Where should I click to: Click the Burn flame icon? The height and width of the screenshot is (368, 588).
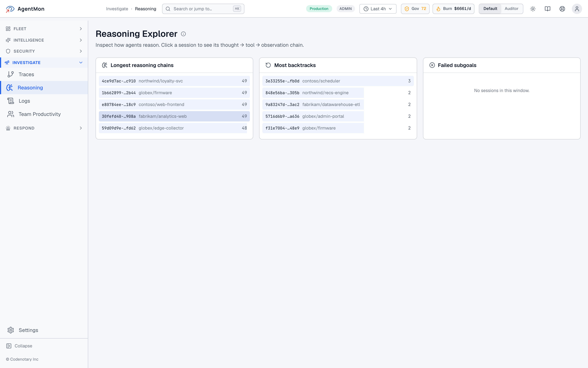438,9
